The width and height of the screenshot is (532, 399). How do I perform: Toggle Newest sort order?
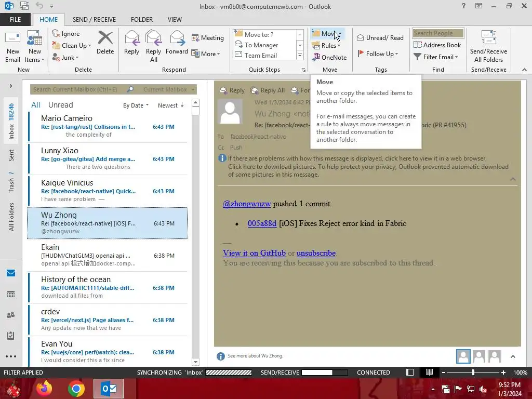click(x=170, y=105)
